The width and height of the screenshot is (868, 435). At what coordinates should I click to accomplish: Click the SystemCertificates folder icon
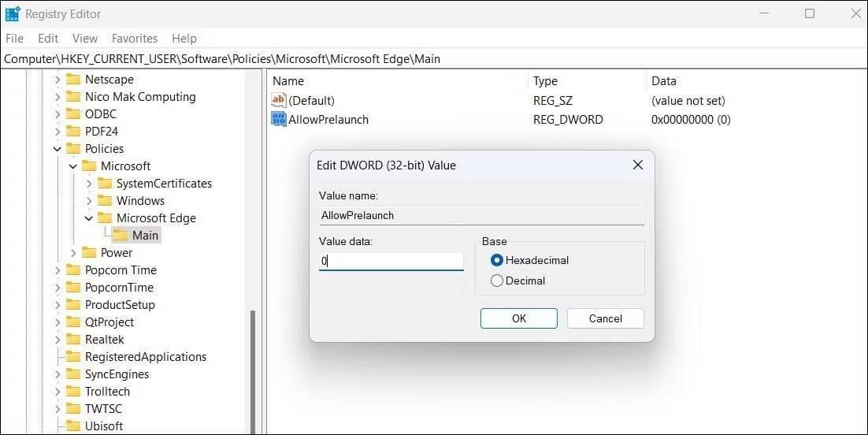(x=105, y=184)
